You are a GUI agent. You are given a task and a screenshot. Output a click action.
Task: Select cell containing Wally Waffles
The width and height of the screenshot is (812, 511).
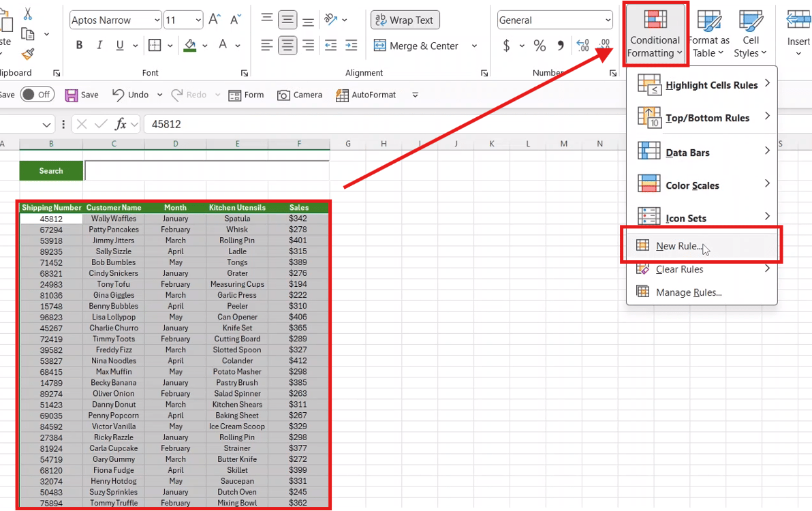point(114,219)
